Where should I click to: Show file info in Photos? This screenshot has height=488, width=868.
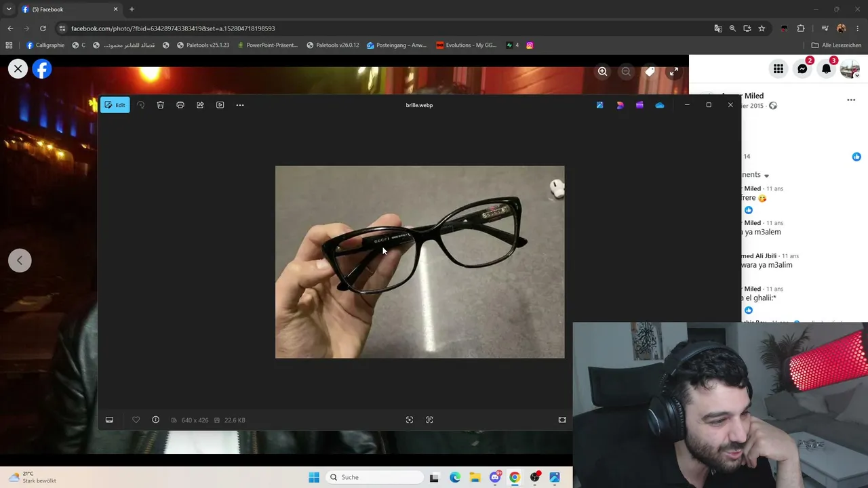pos(155,420)
